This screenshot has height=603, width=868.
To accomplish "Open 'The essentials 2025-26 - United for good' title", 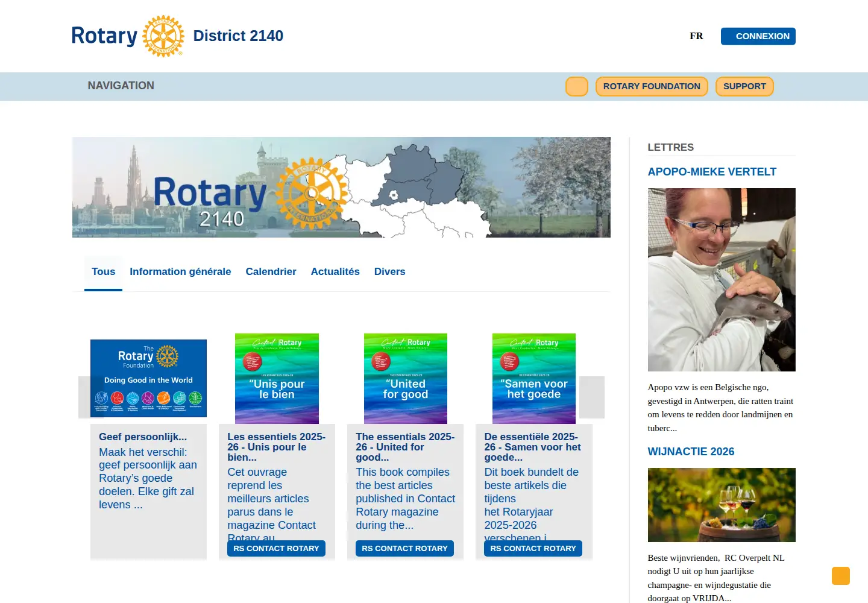I will click(x=405, y=447).
